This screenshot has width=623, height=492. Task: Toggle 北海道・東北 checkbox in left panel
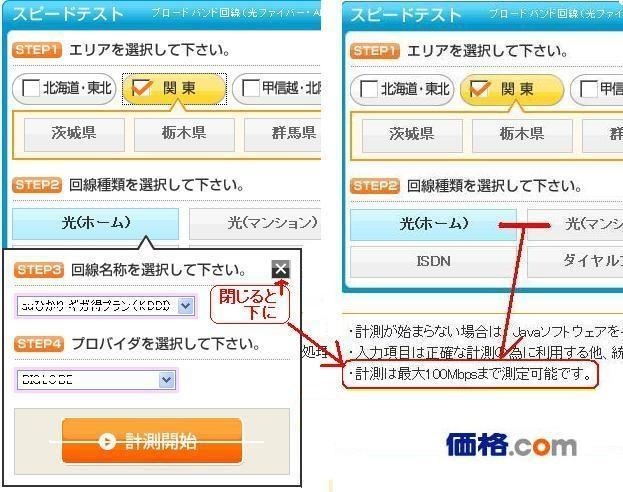pyautogui.click(x=31, y=88)
